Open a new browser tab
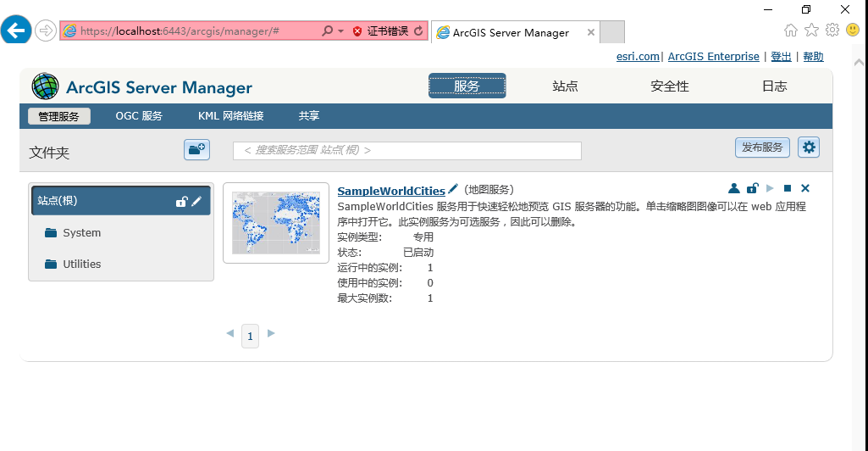This screenshot has height=451, width=868. pyautogui.click(x=612, y=31)
